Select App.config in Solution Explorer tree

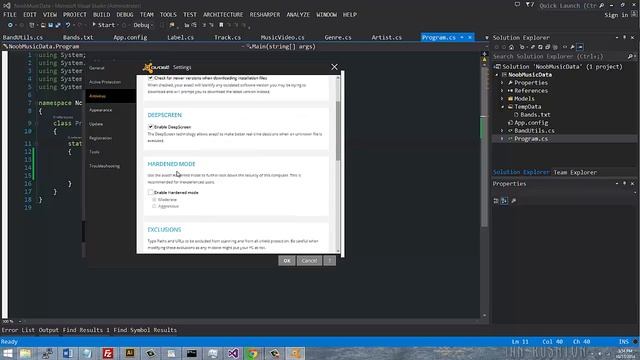pos(531,122)
